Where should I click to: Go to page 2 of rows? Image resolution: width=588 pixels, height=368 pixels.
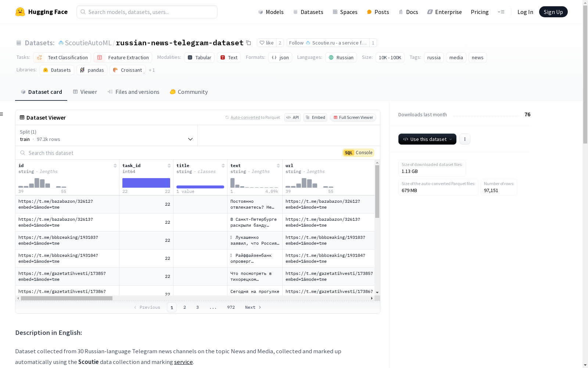click(184, 307)
